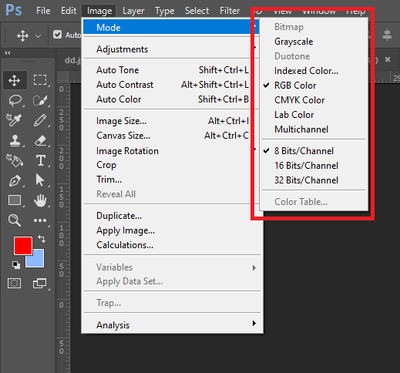
Task: Reset default foreground and background colors
Action: pyautogui.click(x=16, y=265)
